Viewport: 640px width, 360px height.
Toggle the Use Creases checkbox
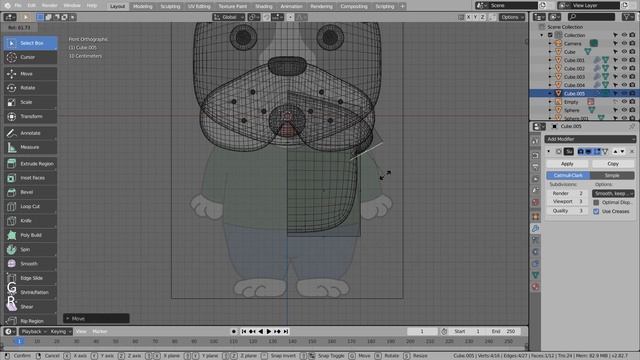[x=596, y=211]
